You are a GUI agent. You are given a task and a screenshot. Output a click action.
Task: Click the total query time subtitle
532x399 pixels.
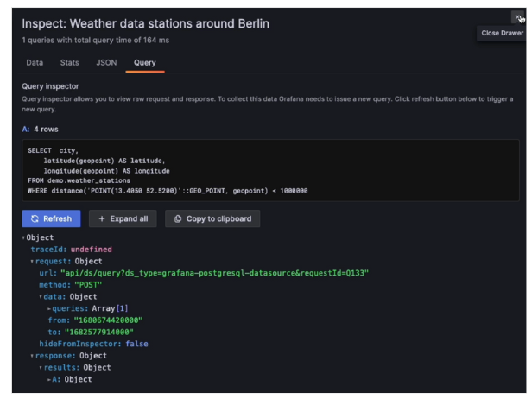coord(96,41)
